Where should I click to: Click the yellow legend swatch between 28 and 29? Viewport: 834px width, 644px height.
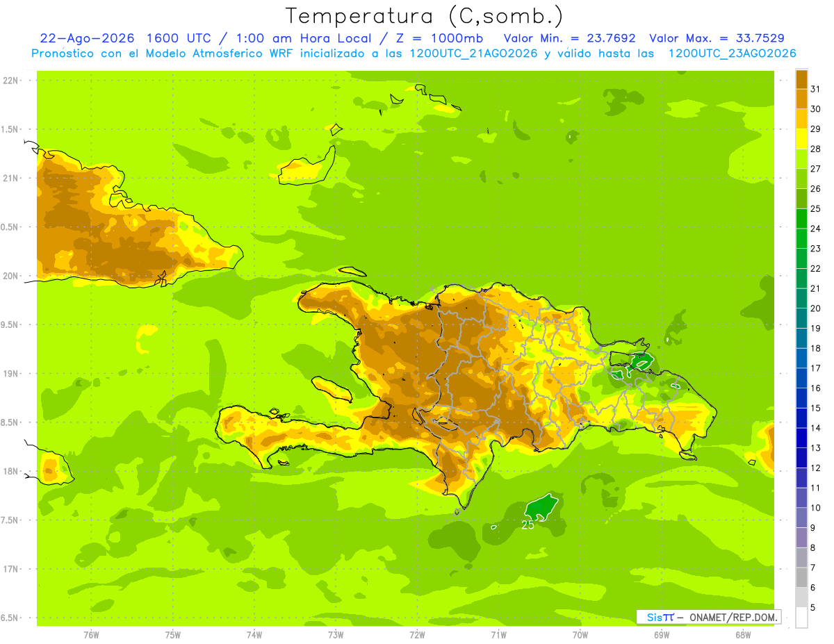(801, 139)
